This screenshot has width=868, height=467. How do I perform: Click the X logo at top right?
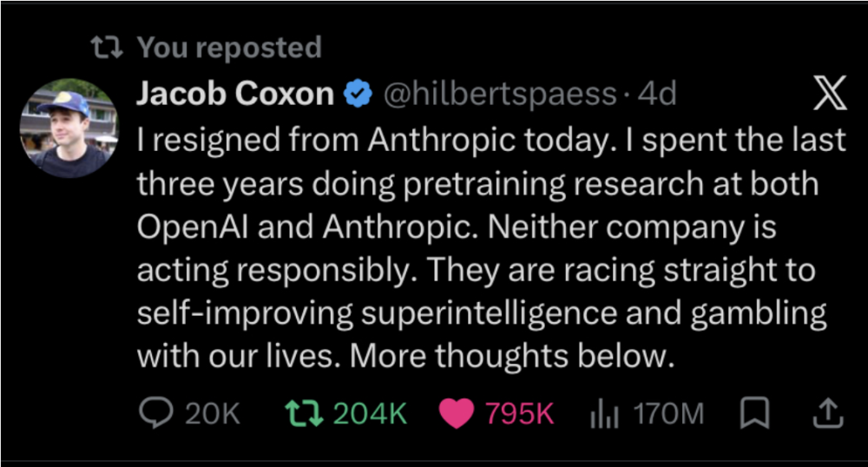[829, 93]
